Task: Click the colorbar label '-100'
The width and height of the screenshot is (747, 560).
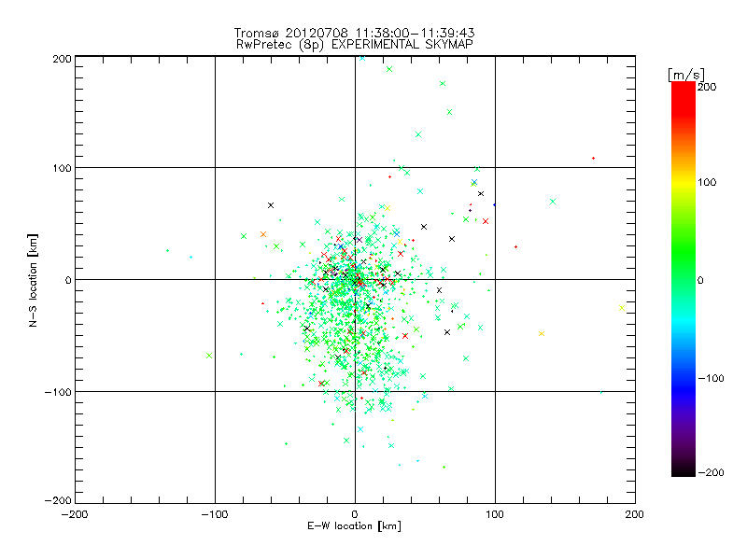Action: pyautogui.click(x=711, y=379)
